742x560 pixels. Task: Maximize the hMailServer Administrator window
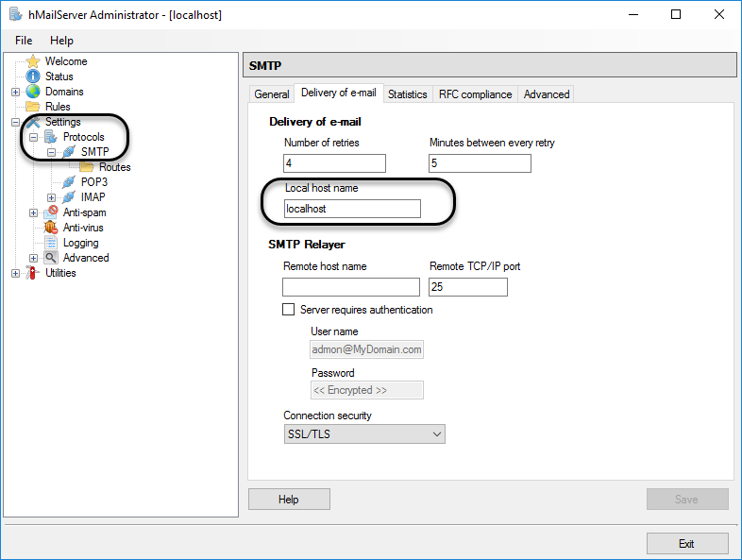click(676, 15)
